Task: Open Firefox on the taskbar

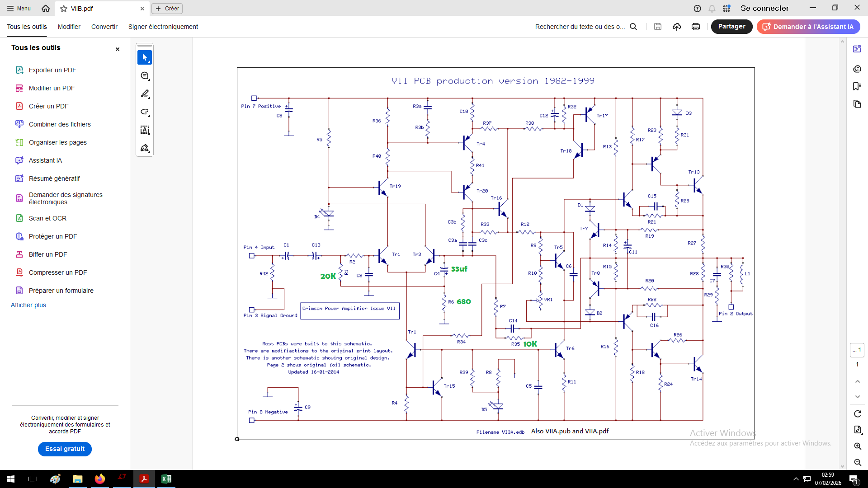Action: (100, 479)
